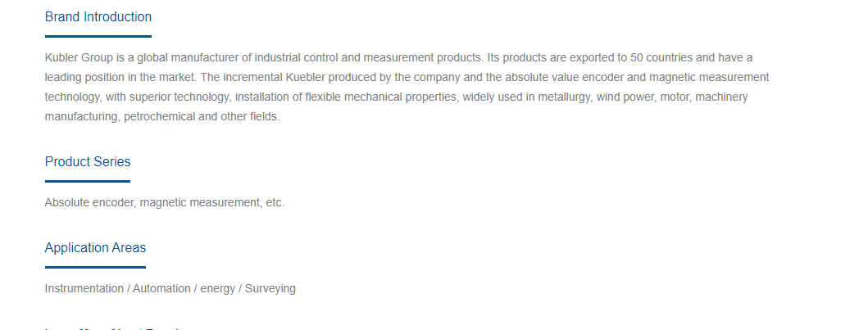Click the "Surveying" application area

coord(270,288)
